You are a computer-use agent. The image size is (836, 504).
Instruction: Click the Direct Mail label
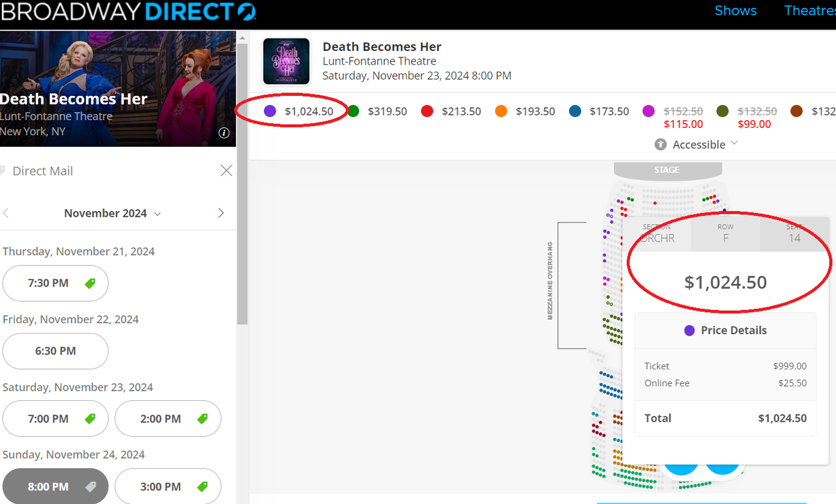(x=42, y=171)
